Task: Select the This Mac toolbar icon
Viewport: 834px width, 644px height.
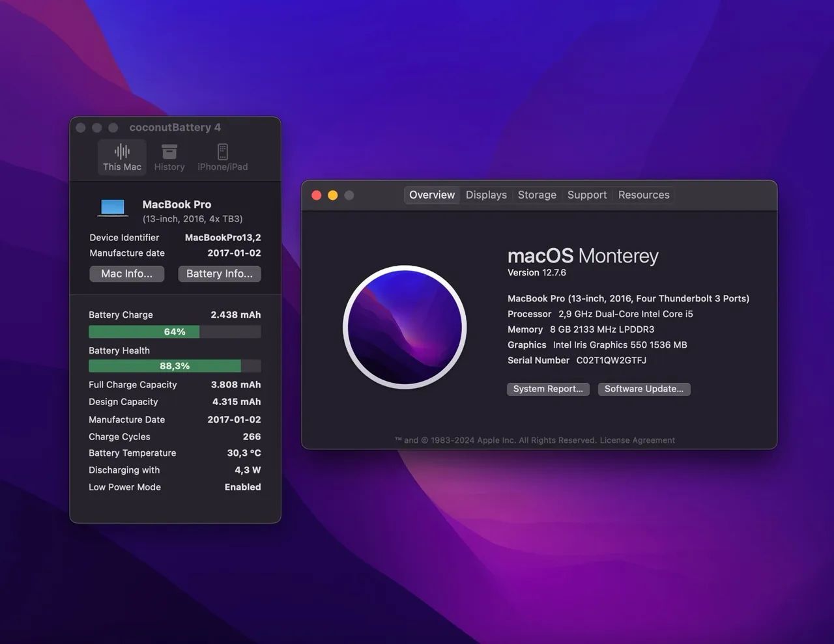Action: pyautogui.click(x=122, y=158)
